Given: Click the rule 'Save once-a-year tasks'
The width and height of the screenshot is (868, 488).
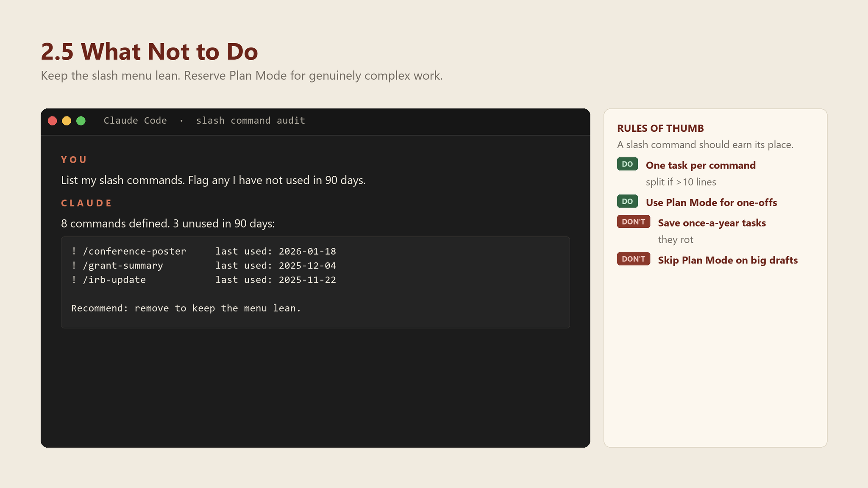Looking at the screenshot, I should point(712,223).
